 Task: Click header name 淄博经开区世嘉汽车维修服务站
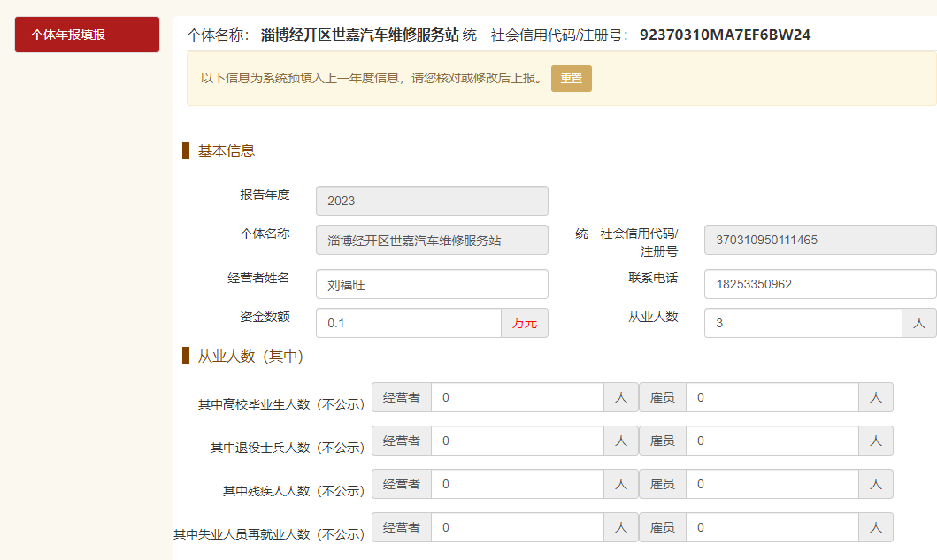point(360,35)
